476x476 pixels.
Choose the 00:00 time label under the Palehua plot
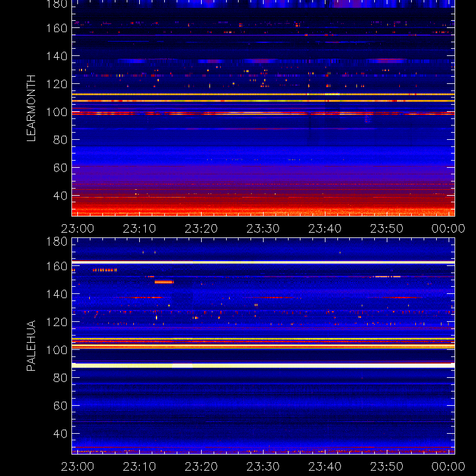[449, 466]
